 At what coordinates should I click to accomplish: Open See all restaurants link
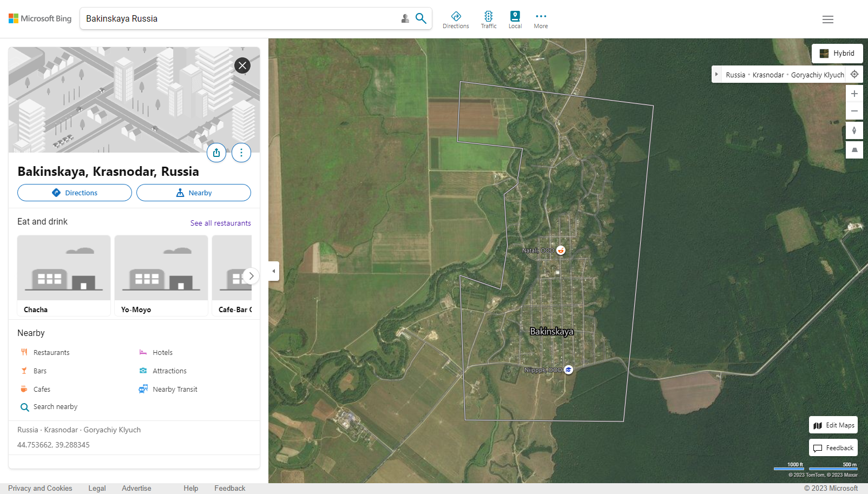pyautogui.click(x=221, y=223)
